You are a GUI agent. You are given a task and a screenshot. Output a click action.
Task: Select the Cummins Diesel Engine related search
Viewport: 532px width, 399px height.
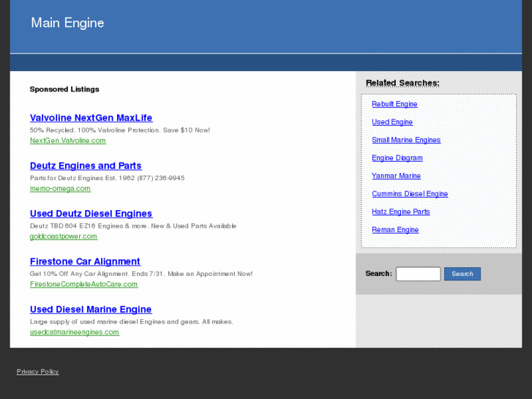pos(410,194)
